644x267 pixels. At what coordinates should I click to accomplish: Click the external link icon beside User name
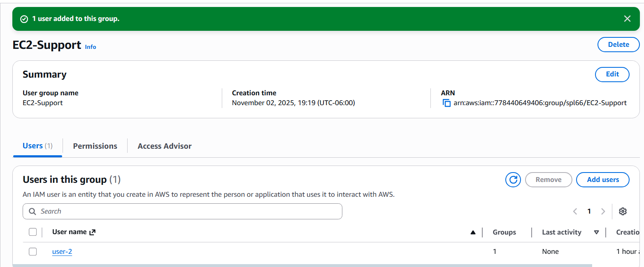coord(91,232)
